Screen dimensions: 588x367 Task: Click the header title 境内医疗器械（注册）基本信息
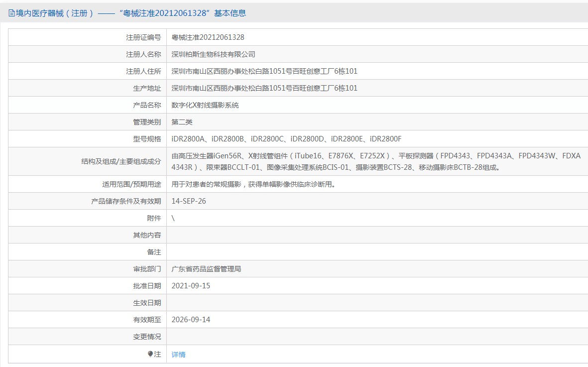130,13
